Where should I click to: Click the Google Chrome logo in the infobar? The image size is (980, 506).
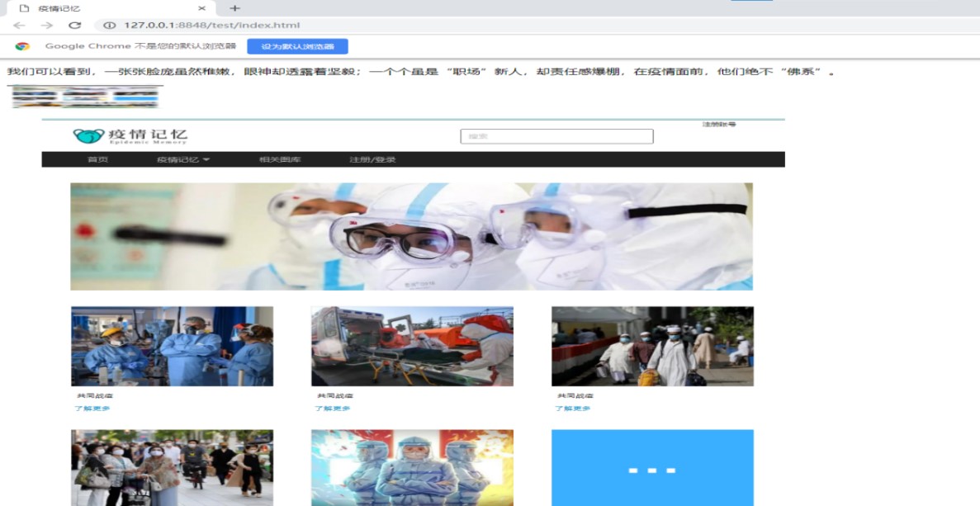22,46
